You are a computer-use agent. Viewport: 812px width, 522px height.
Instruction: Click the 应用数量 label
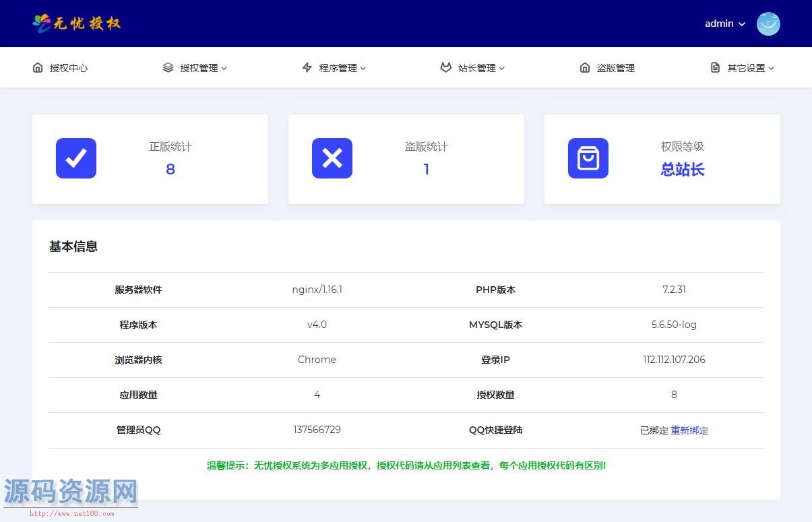coord(138,395)
